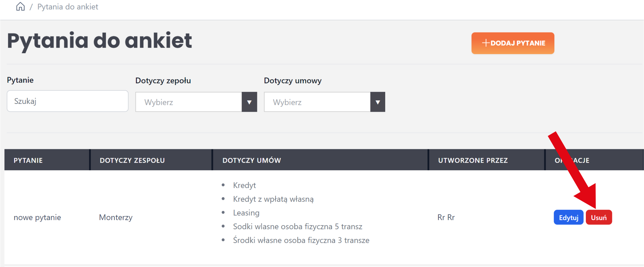The height and width of the screenshot is (267, 644).
Task: Click the "Pytanie" column header
Action: click(x=28, y=160)
